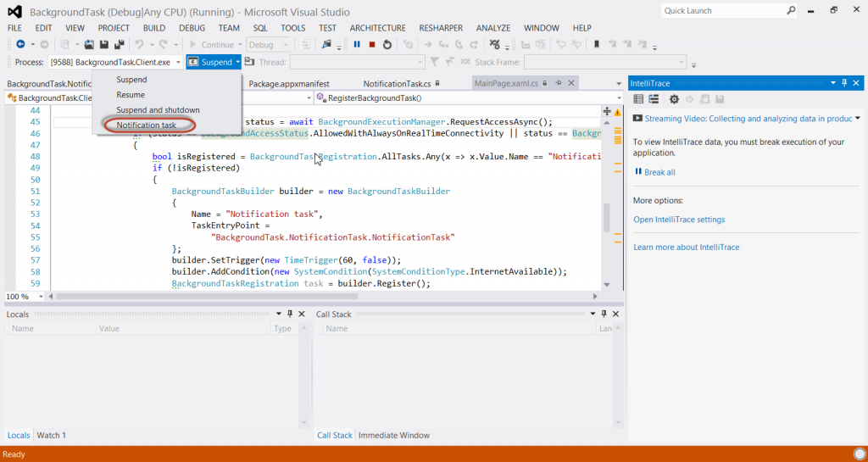Select the bottom Call Stack tab

[x=334, y=436]
